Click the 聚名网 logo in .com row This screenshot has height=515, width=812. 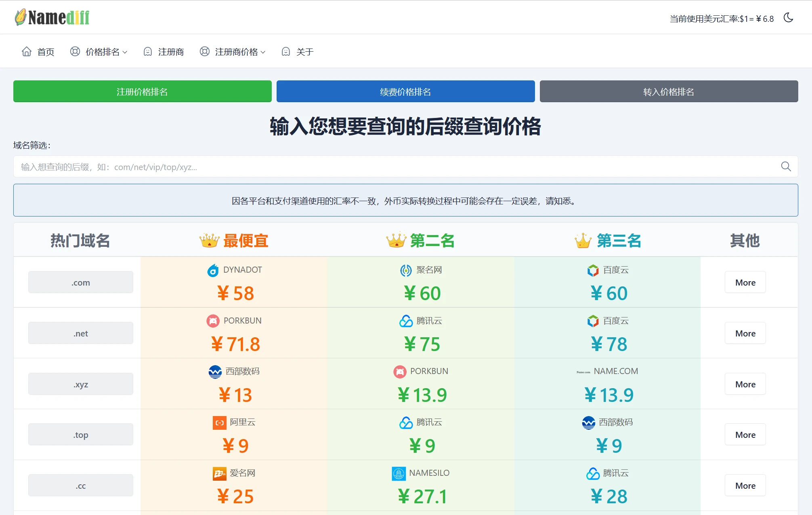406,270
